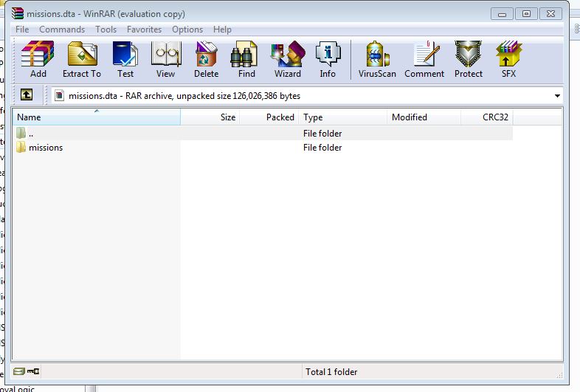This screenshot has height=392, width=580.
Task: Click the archive icon in the address bar
Action: coord(59,95)
